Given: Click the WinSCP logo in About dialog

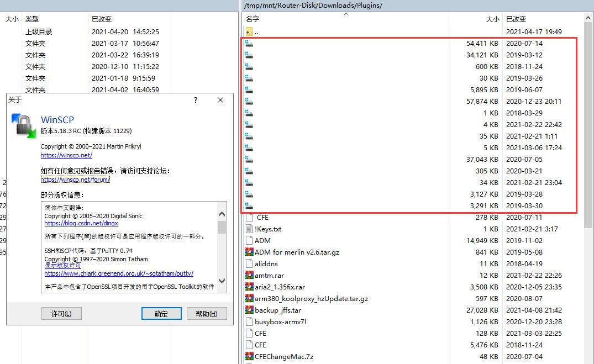Looking at the screenshot, I should [24, 125].
